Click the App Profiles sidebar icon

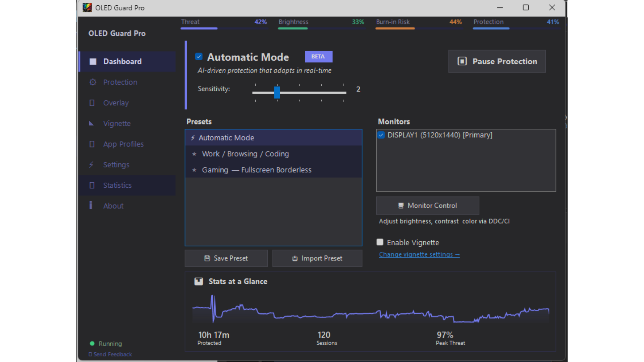point(92,144)
